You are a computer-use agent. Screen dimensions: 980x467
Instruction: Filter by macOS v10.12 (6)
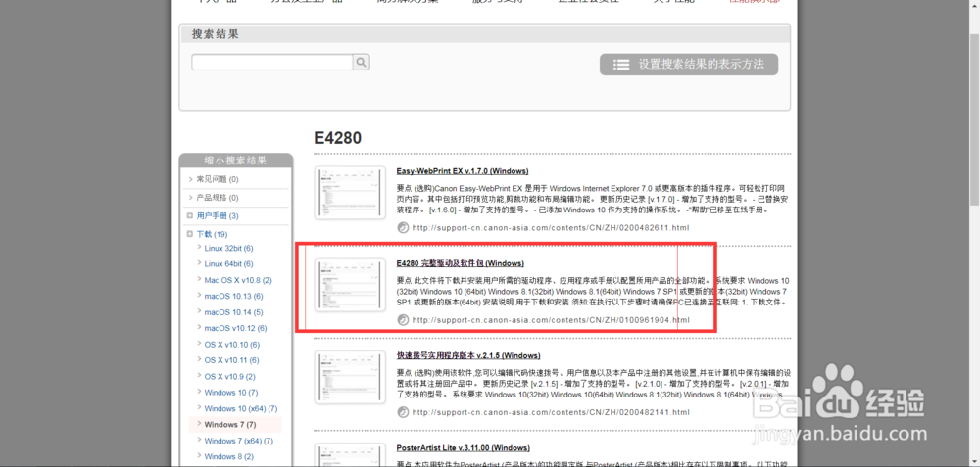click(235, 328)
